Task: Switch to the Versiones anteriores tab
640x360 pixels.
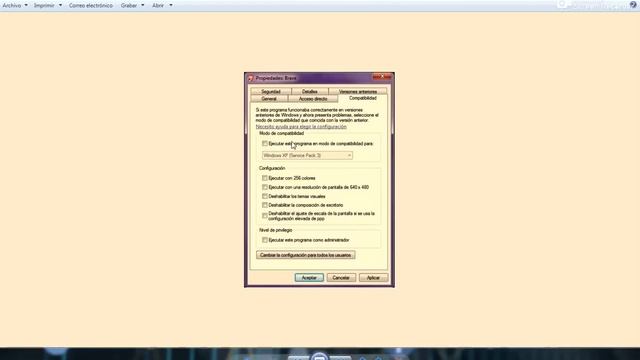Action: (358, 91)
